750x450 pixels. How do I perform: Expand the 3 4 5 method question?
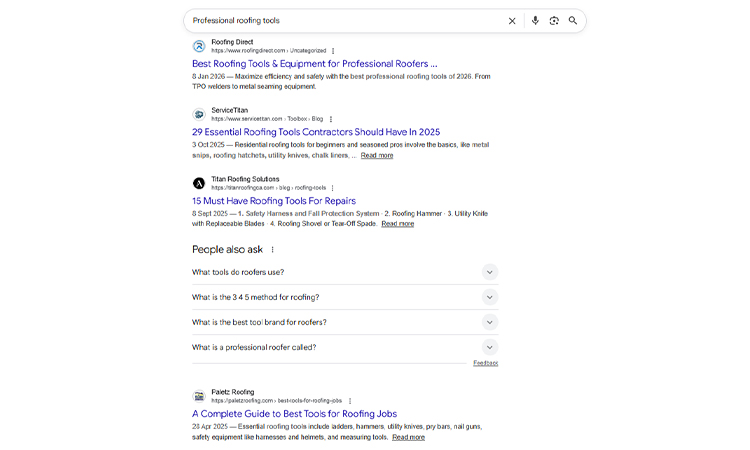tap(489, 297)
